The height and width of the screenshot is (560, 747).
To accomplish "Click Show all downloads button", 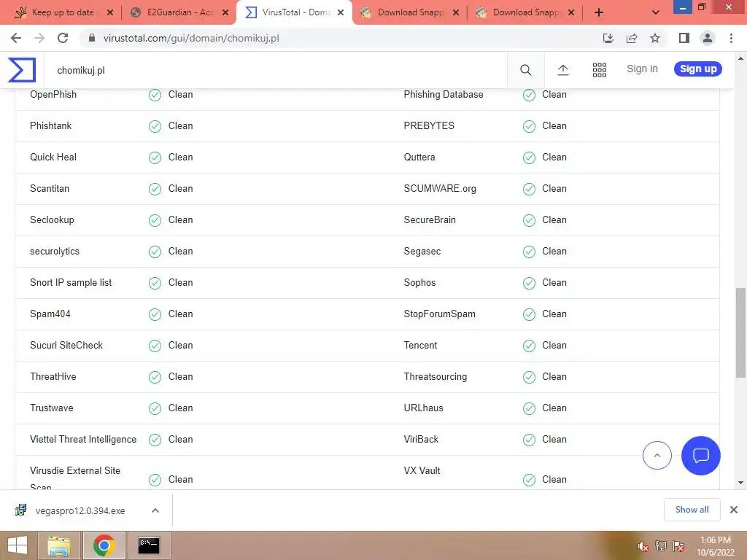I will coord(692,510).
